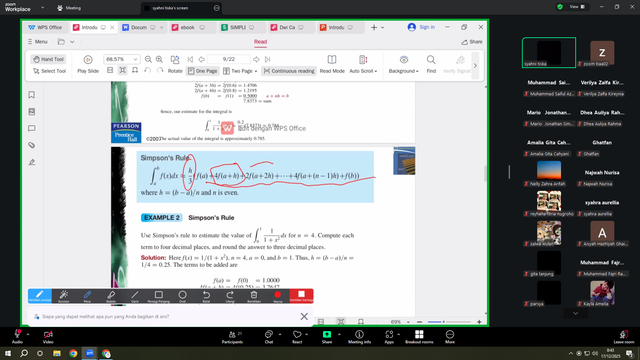Viewport: 640px width, 360px height.
Task: Toggle Video in Zoom
Action: coord(48,337)
